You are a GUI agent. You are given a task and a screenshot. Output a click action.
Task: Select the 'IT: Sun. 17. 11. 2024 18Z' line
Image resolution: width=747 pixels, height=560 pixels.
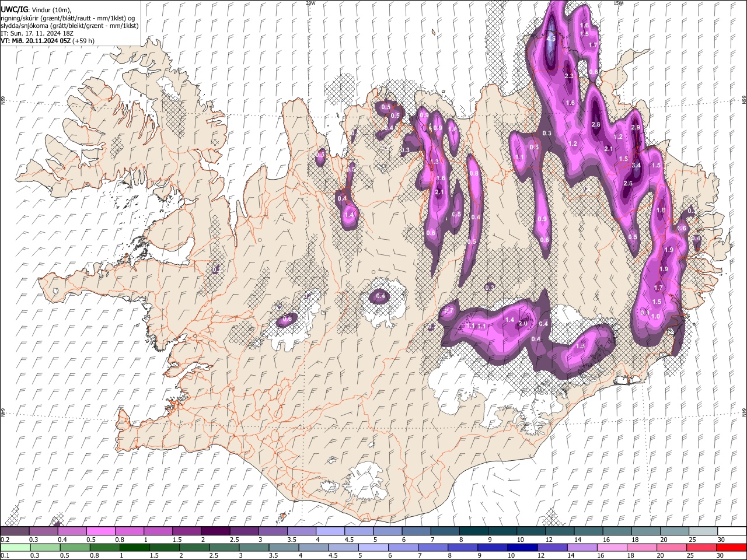tap(37, 33)
